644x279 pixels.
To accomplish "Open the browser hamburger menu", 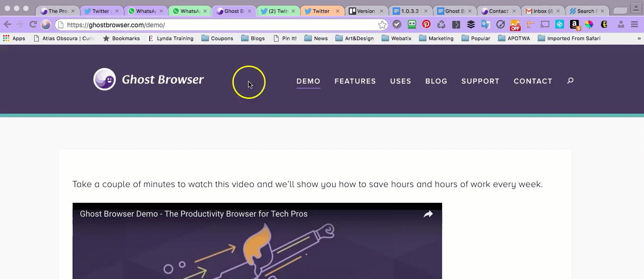I will (x=634, y=24).
